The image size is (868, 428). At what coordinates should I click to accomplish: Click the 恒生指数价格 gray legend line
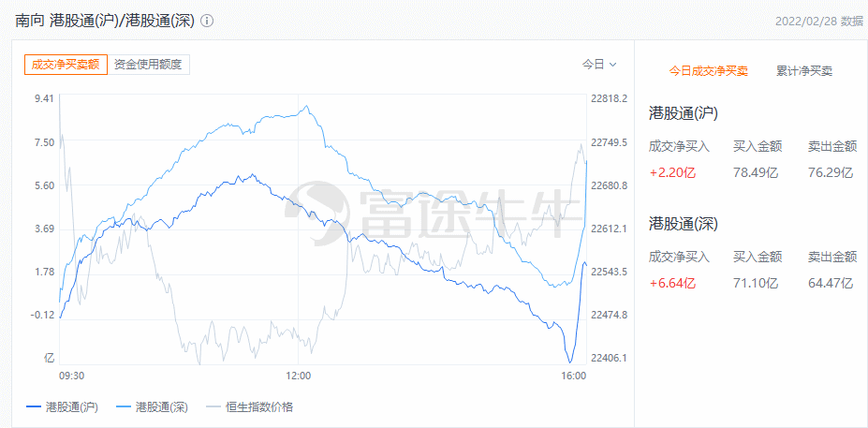click(x=213, y=406)
